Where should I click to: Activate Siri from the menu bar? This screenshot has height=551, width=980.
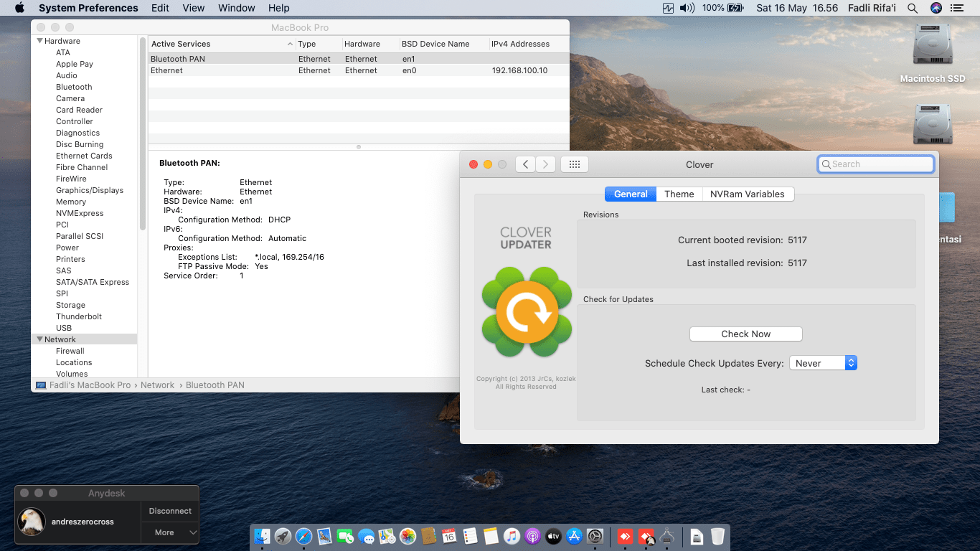[x=936, y=8]
